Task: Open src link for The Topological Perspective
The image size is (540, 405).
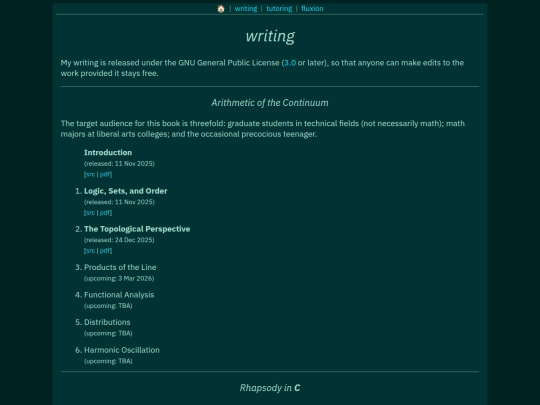Action: 90,251
